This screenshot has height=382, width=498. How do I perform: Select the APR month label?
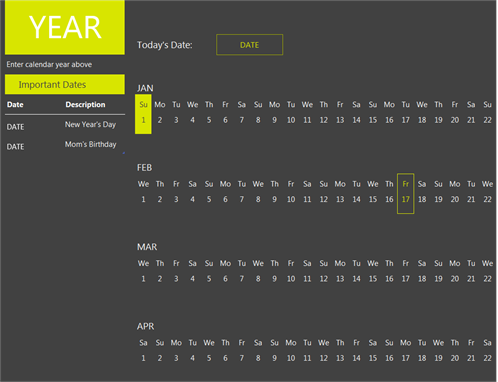(x=145, y=326)
